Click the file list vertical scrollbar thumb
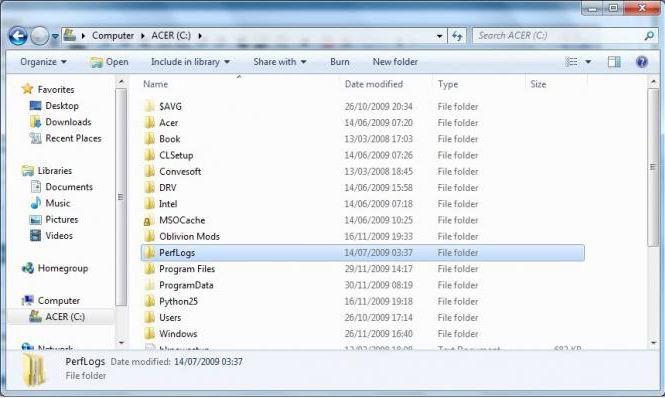The width and height of the screenshot is (665, 398). click(x=653, y=168)
